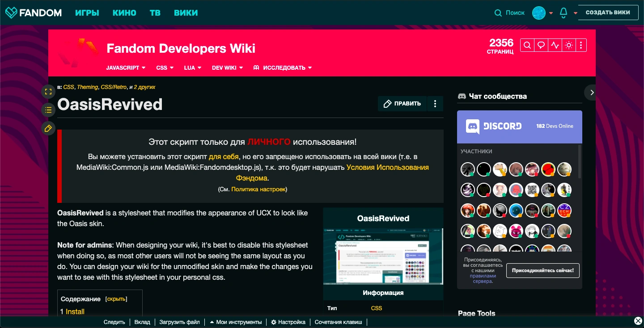Click the Fandom Developers Wiki title

coord(181,48)
